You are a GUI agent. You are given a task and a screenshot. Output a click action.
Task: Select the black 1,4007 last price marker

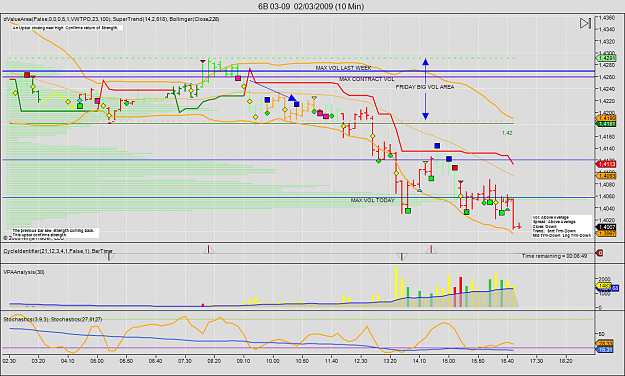(605, 227)
